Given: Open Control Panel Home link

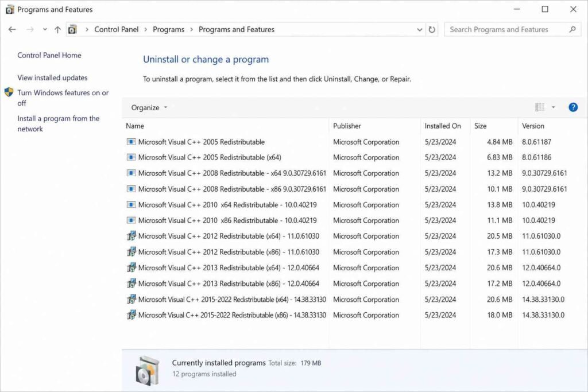Looking at the screenshot, I should (x=49, y=56).
